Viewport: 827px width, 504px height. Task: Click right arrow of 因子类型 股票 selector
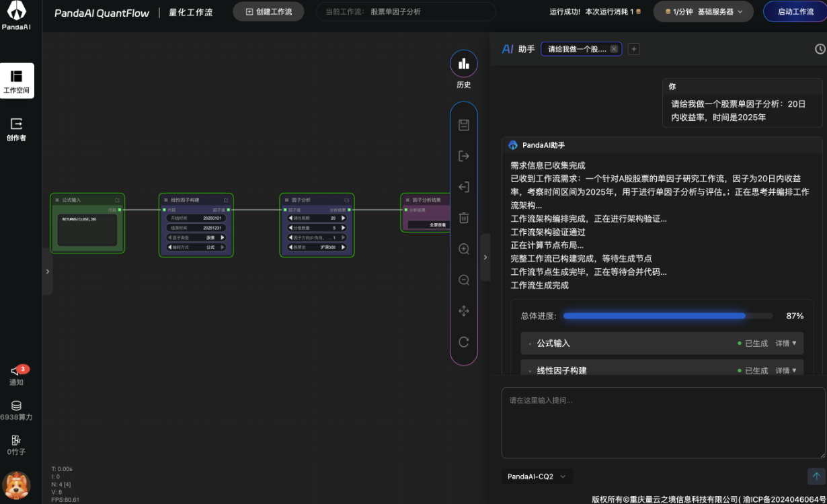coord(223,237)
